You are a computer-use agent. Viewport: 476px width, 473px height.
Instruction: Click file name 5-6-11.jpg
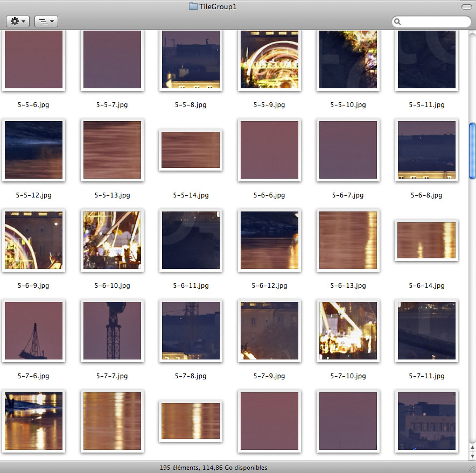pyautogui.click(x=191, y=286)
